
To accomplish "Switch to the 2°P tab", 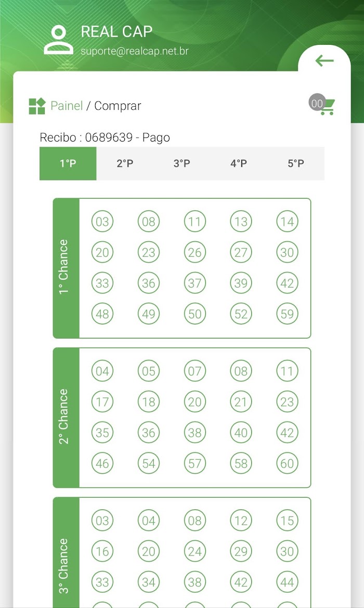I will [125, 163].
